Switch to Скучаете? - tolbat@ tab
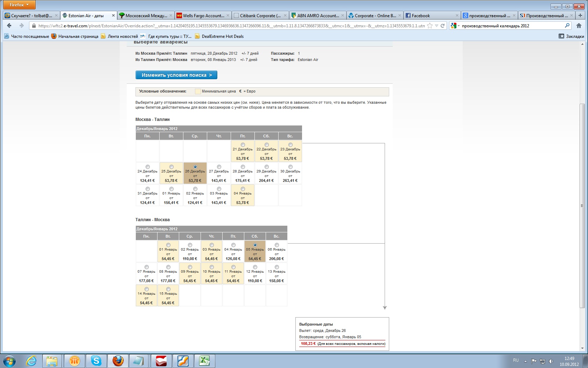This screenshot has height=368, width=588. (31, 15)
